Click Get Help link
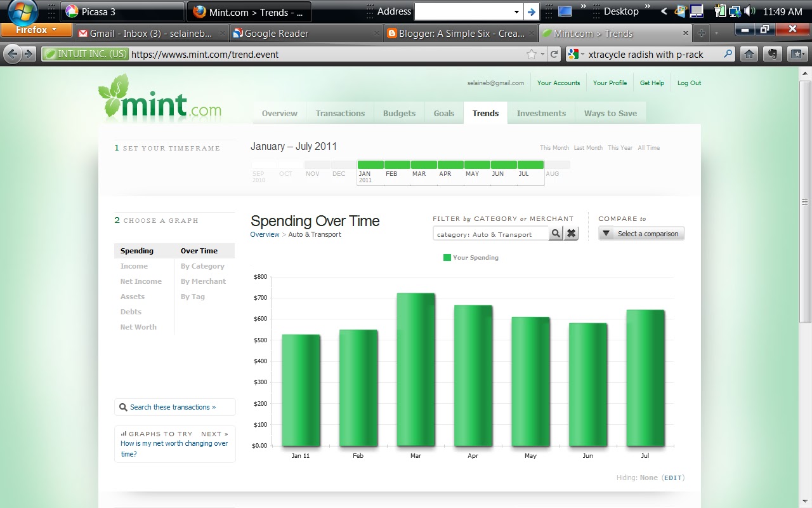812x508 pixels. [x=652, y=83]
